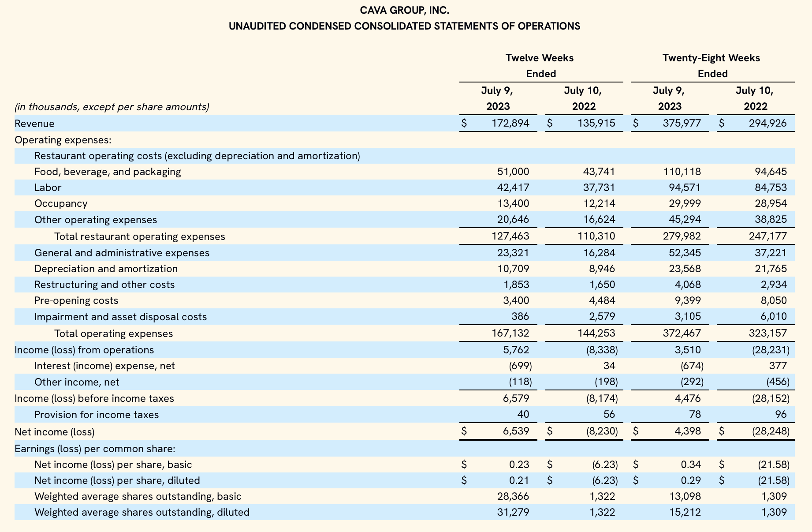Click the 'Operating expenses:' label
Screen dimensions: 812x532
63,140
